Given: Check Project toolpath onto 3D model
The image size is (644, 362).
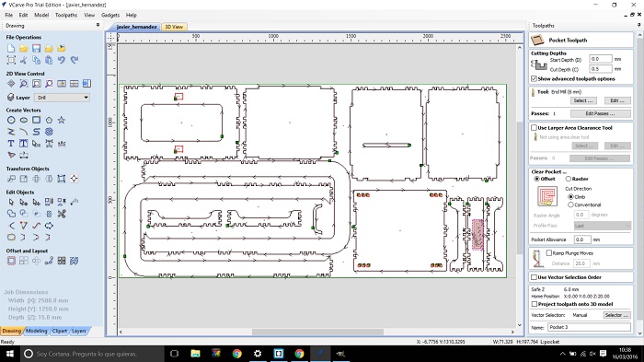Looking at the screenshot, I should (534, 304).
